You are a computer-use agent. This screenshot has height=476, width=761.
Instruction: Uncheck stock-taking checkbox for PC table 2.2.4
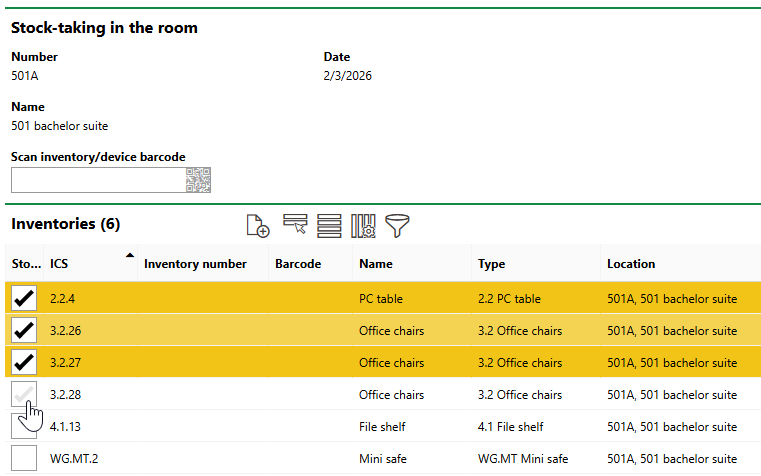click(x=24, y=299)
